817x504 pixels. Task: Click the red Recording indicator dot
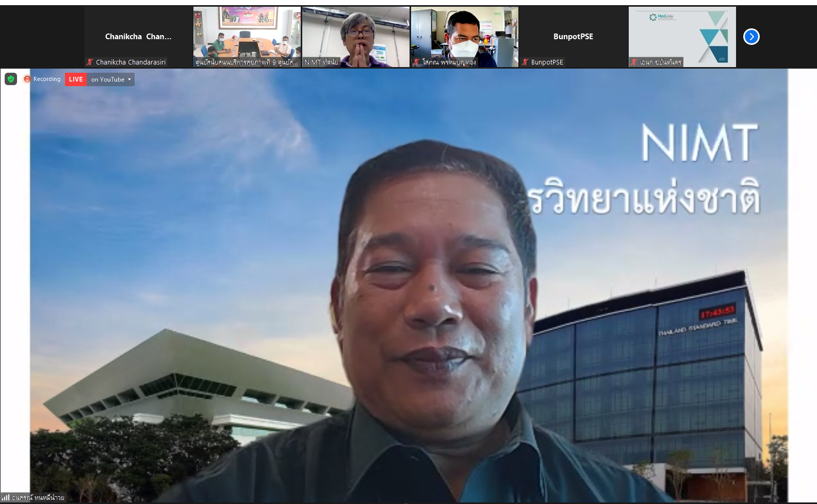(27, 79)
